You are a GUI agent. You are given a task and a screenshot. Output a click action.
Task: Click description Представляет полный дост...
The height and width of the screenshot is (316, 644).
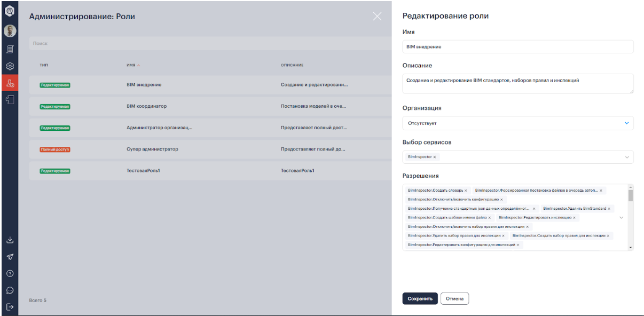(x=314, y=128)
